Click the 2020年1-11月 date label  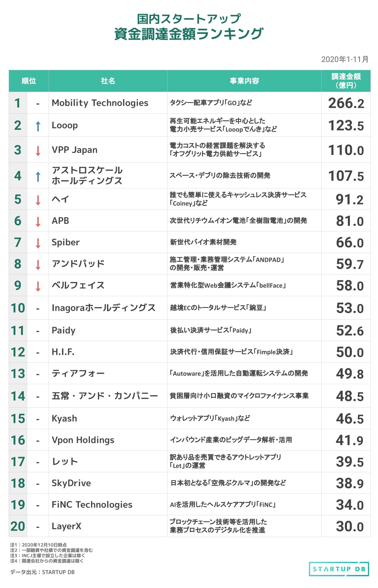(345, 59)
